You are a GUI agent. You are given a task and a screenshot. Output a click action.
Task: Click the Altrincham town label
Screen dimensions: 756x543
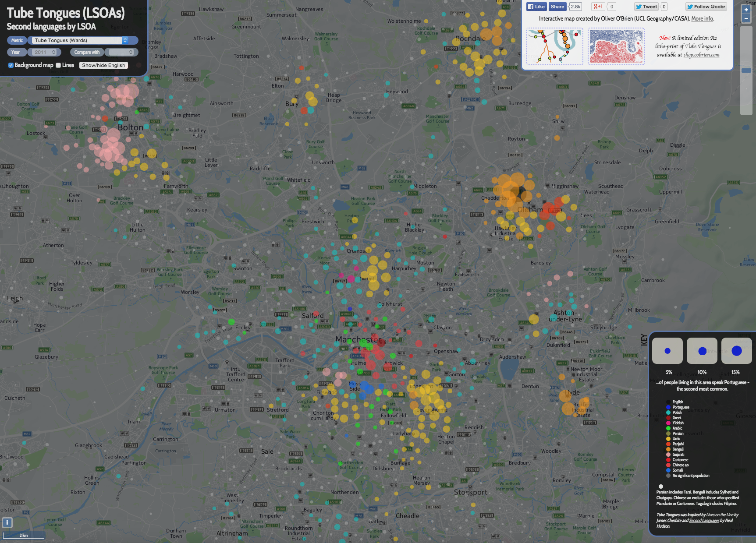(x=232, y=533)
